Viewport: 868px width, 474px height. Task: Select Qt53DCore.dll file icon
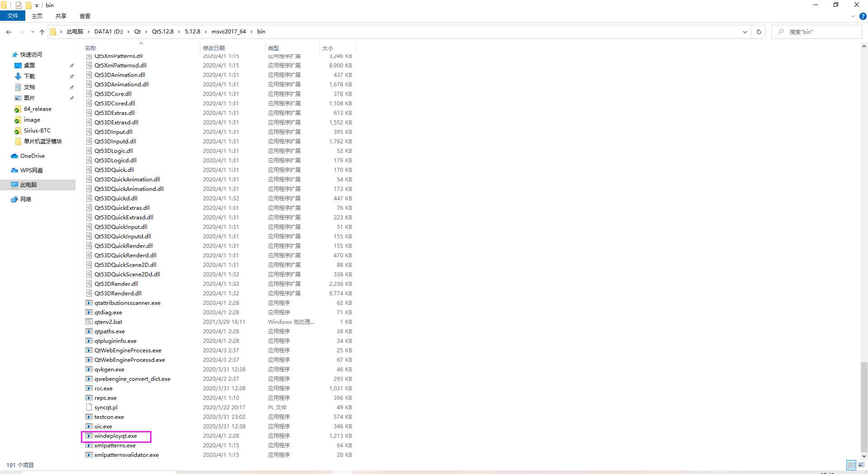click(89, 94)
